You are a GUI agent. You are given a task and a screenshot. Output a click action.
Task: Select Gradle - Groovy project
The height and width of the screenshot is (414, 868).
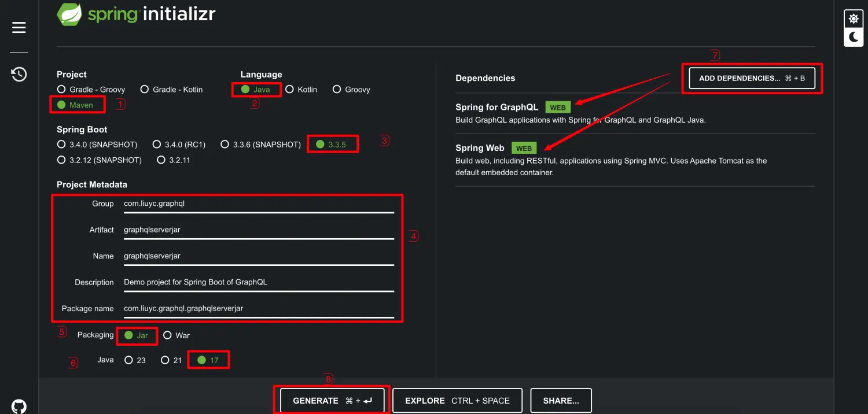click(x=91, y=90)
